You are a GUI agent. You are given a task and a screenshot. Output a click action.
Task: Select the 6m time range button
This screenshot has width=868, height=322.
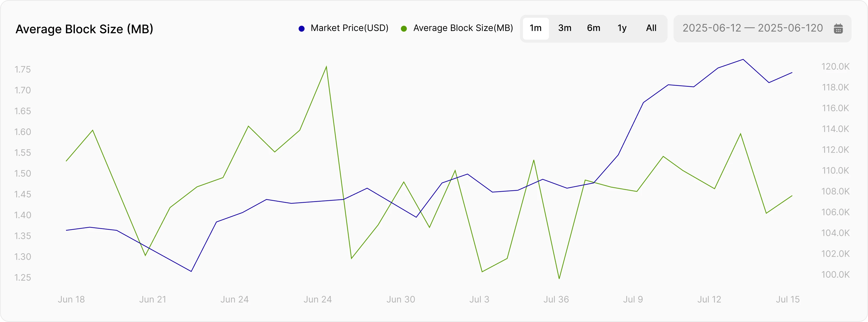click(593, 28)
